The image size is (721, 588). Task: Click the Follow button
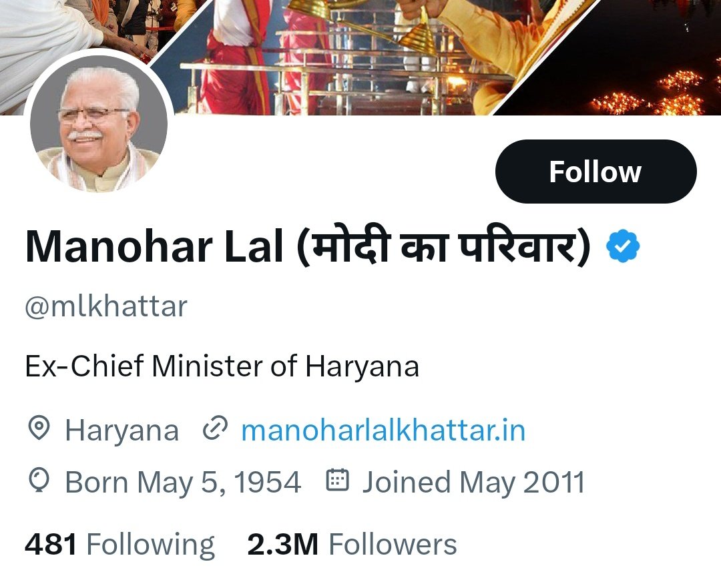(595, 172)
